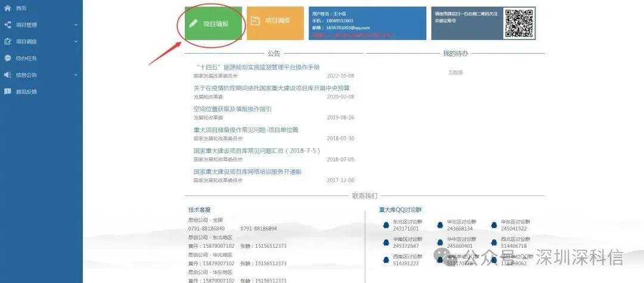Click the 公告 section heading
Screen dimensions: 644x283
(274, 53)
